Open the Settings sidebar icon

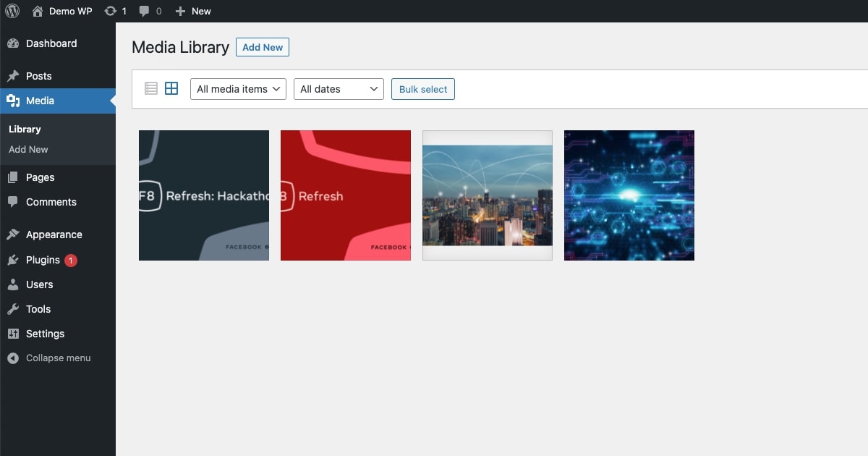pos(13,334)
